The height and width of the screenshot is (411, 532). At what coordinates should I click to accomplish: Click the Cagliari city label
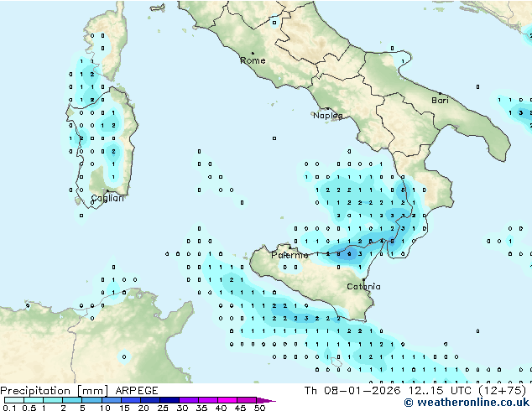[107, 199]
